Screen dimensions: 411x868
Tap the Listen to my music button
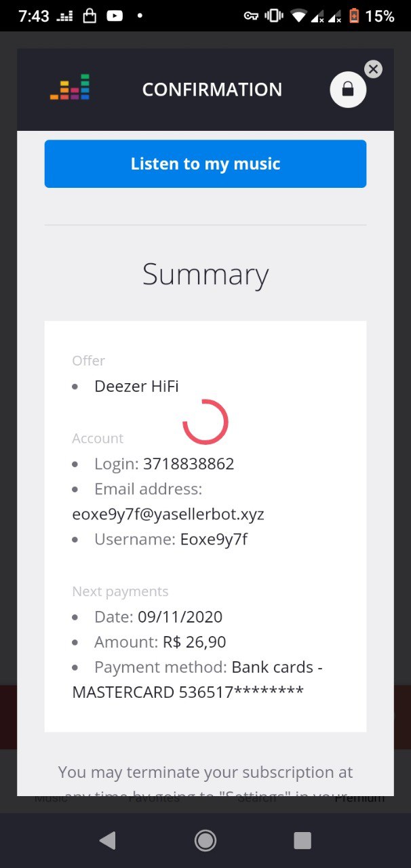tap(206, 163)
